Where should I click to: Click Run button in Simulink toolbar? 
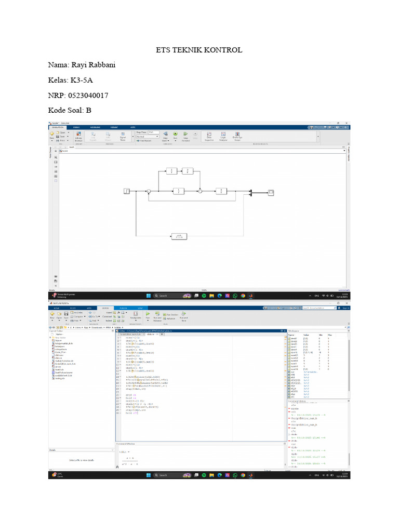(176, 135)
